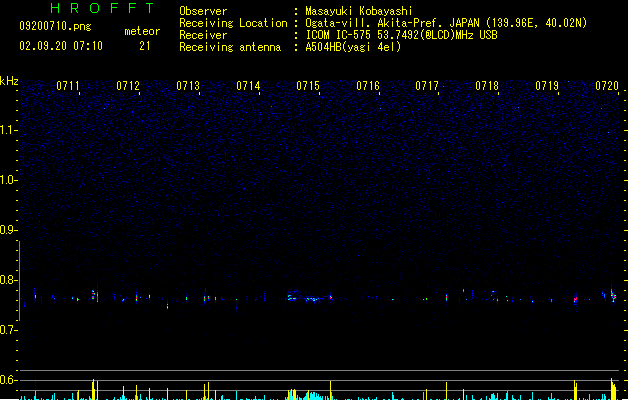Click the 0.7 frequency axis label
This screenshot has height=400, width=629.
[x=8, y=330]
